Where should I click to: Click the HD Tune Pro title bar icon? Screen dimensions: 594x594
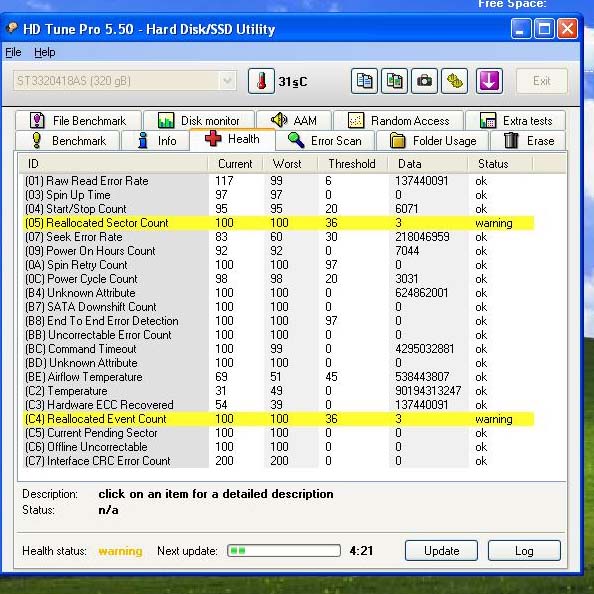(x=12, y=28)
